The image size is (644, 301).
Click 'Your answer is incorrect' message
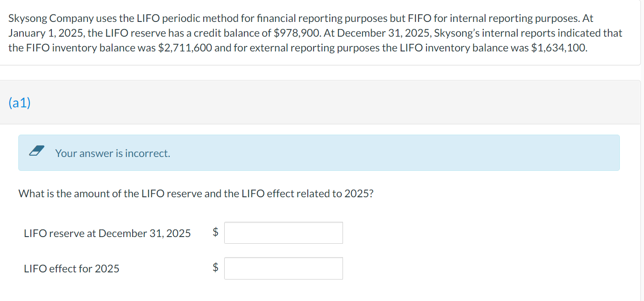[x=112, y=153]
